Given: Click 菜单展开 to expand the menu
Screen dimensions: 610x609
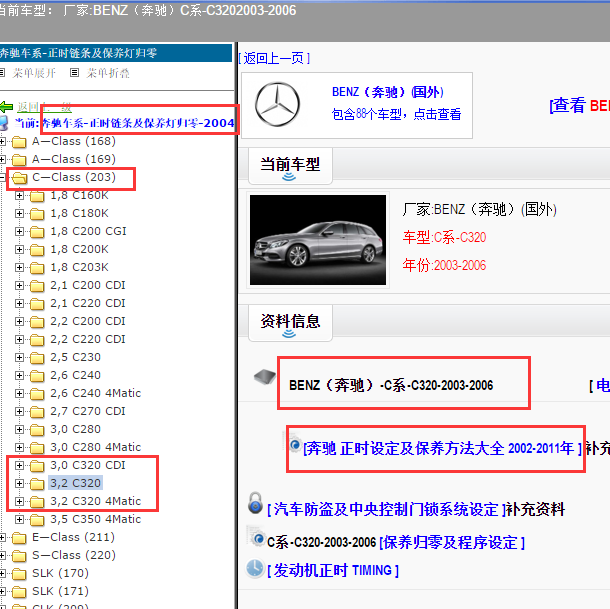Looking at the screenshot, I should click(x=34, y=73).
